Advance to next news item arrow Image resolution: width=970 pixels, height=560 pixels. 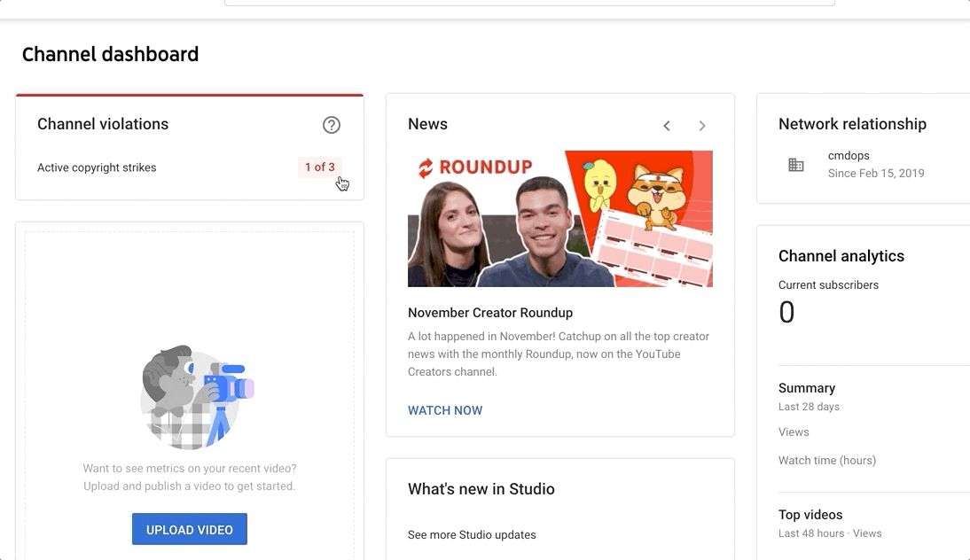(x=702, y=126)
